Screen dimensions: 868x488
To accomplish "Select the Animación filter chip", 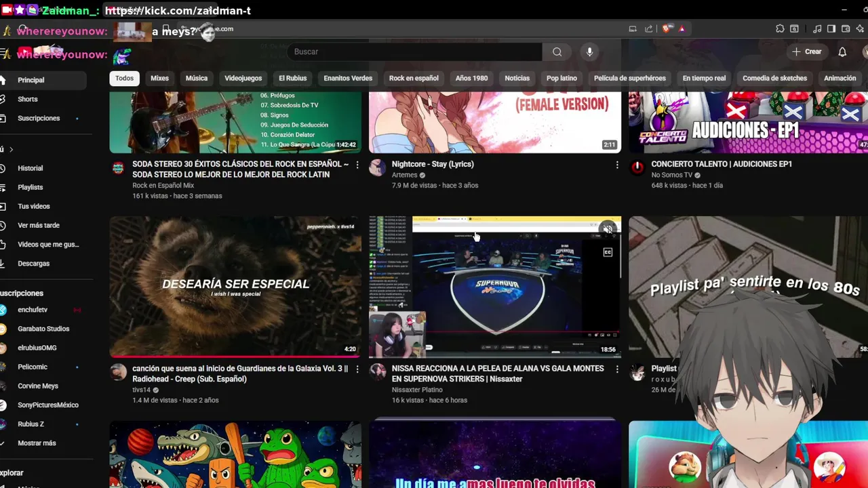I will 840,78.
